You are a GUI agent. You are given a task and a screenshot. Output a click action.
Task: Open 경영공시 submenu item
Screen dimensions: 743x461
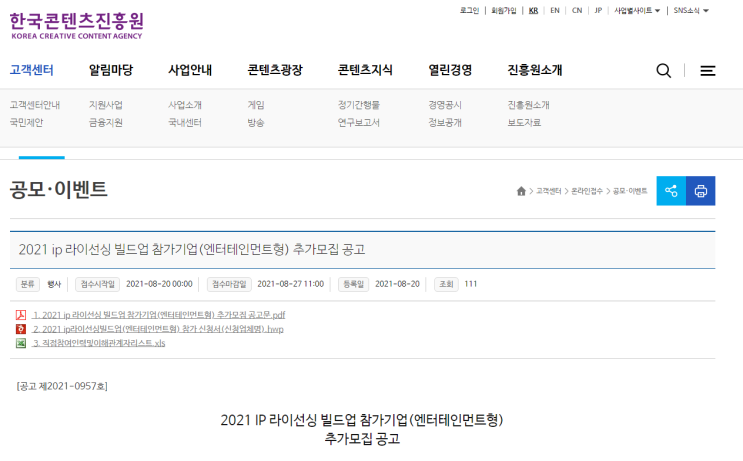pos(445,105)
